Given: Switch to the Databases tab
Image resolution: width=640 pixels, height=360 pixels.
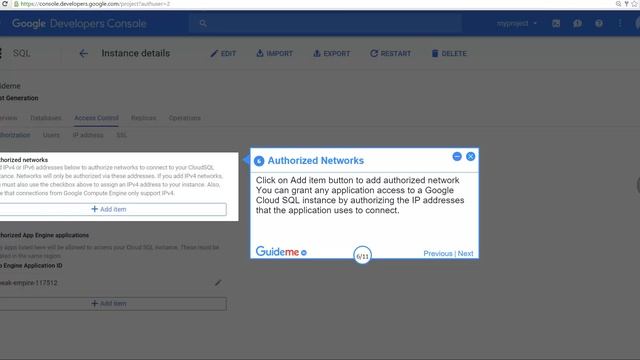Looking at the screenshot, I should (x=46, y=118).
